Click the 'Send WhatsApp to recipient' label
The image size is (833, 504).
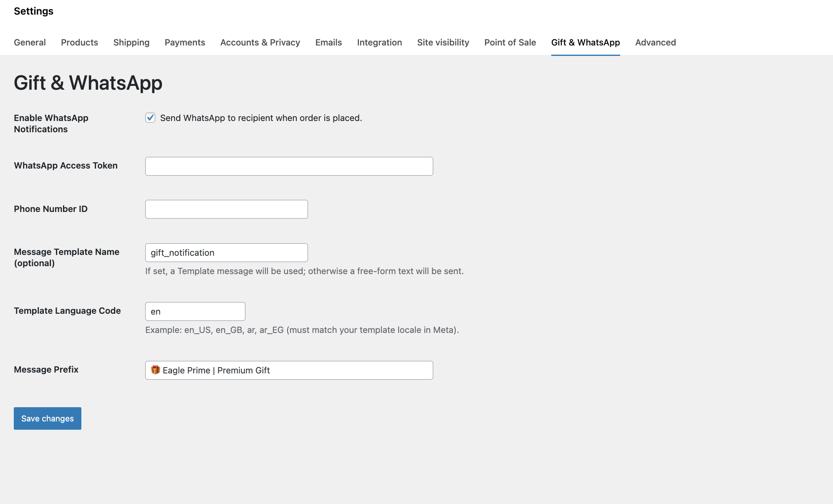261,118
